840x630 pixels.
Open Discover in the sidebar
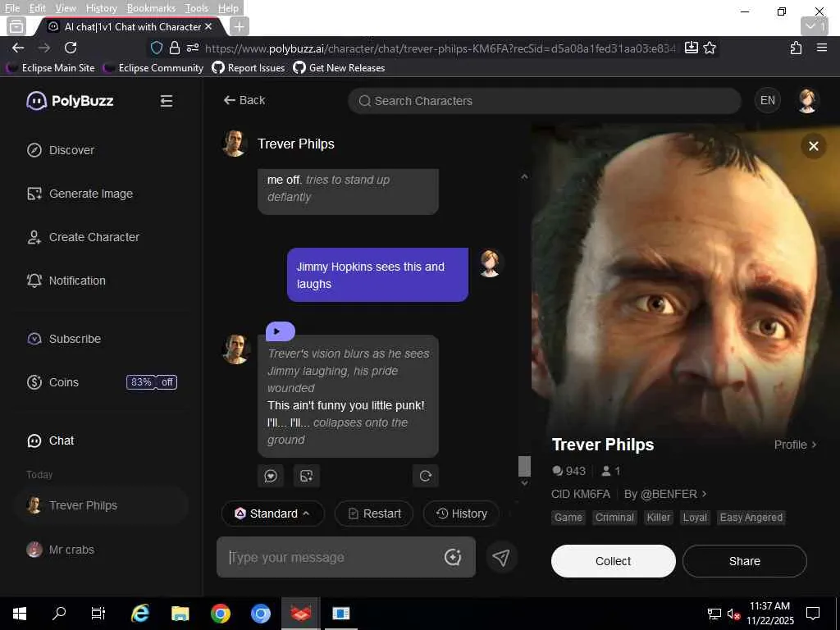tap(61, 150)
